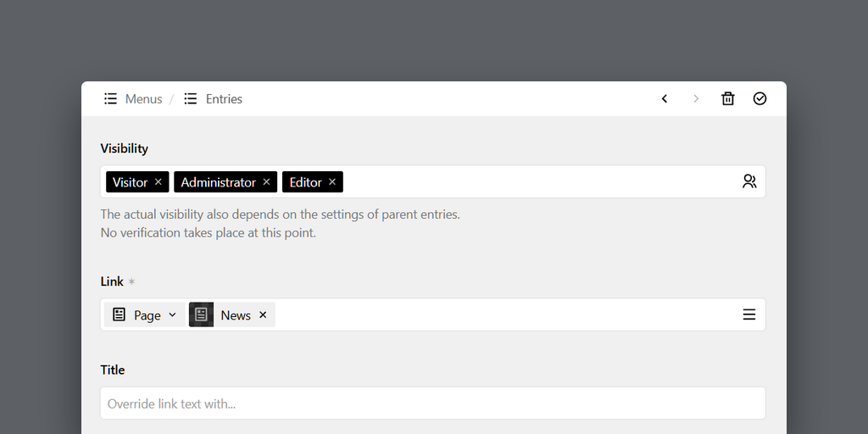Remove the Editor visibility tag
868x434 pixels.
(332, 181)
